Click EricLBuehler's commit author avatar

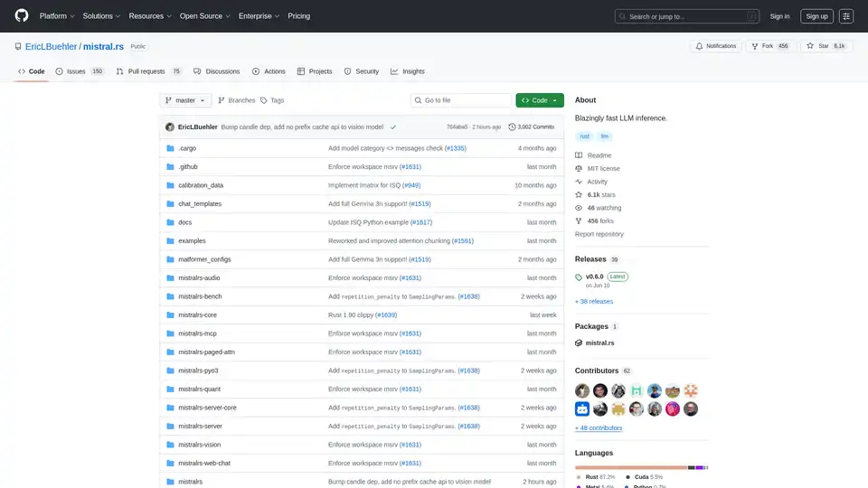(x=170, y=127)
